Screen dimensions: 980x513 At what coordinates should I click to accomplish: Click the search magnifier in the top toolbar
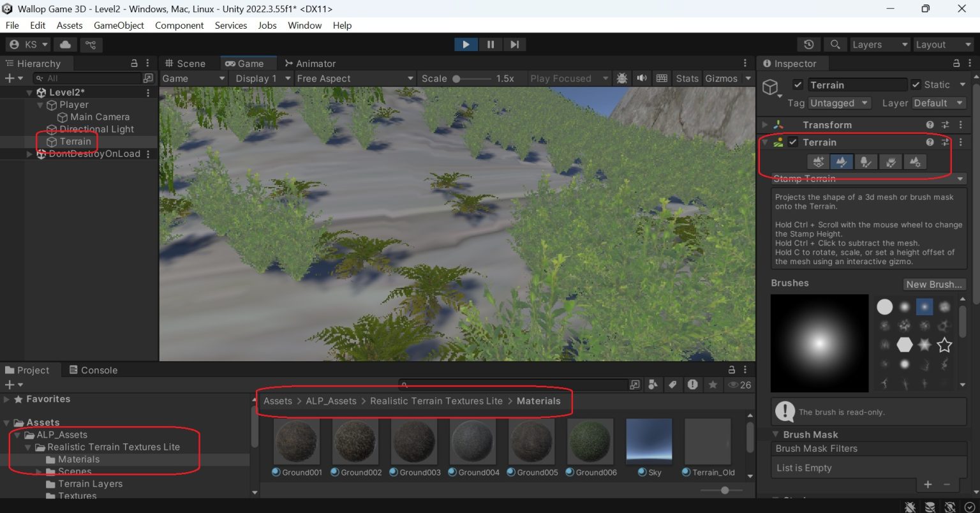tap(835, 44)
